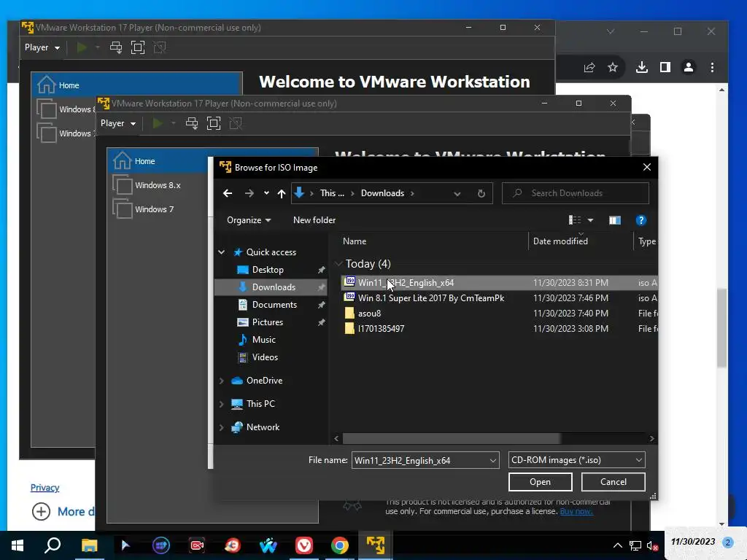Create a New folder
This screenshot has width=747, height=560.
click(314, 220)
